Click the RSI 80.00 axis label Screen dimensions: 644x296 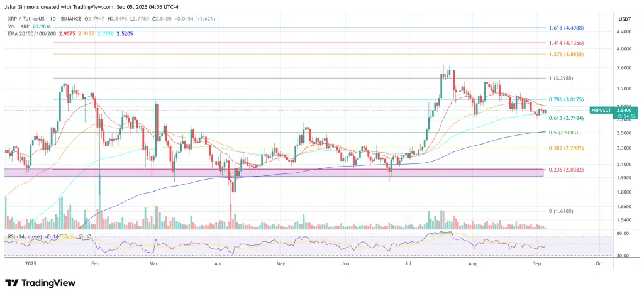click(623, 233)
